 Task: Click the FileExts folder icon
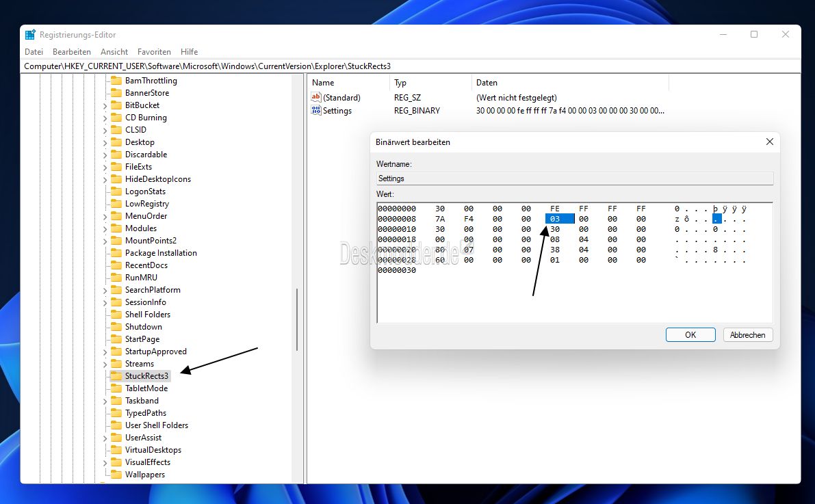point(116,167)
